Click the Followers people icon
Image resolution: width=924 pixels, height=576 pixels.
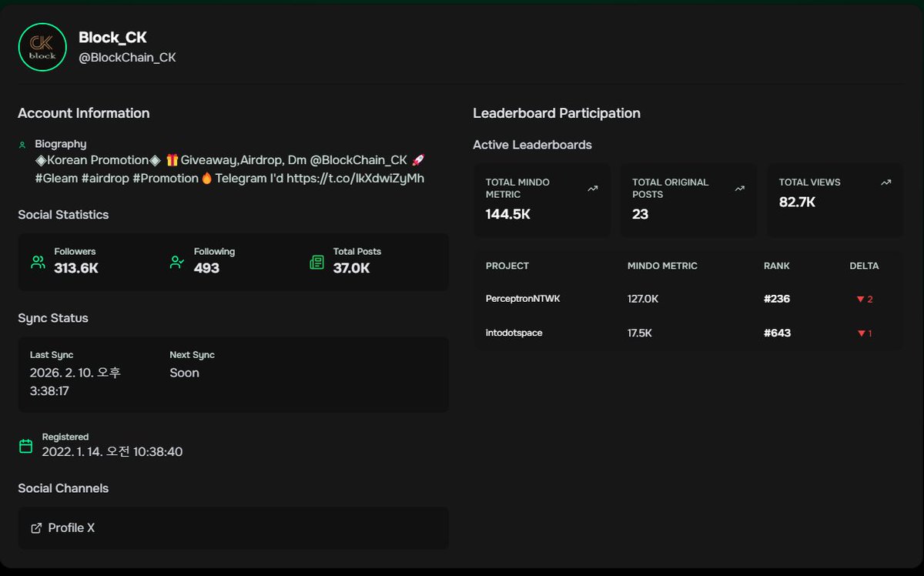point(38,262)
